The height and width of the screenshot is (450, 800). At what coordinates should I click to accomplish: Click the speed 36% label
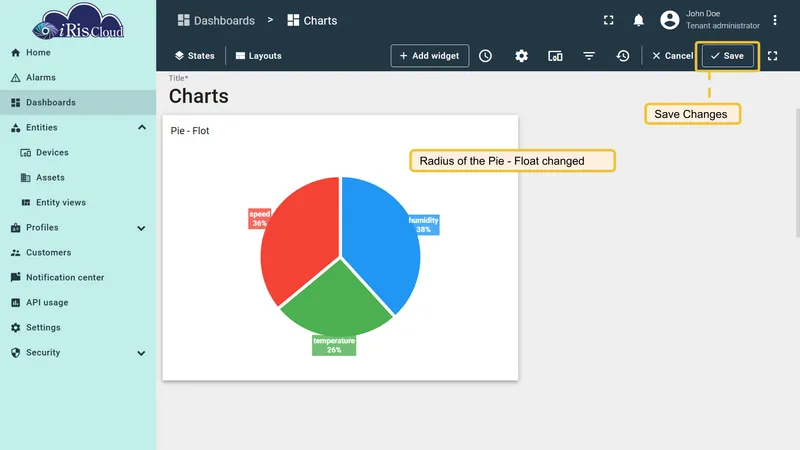click(x=259, y=218)
